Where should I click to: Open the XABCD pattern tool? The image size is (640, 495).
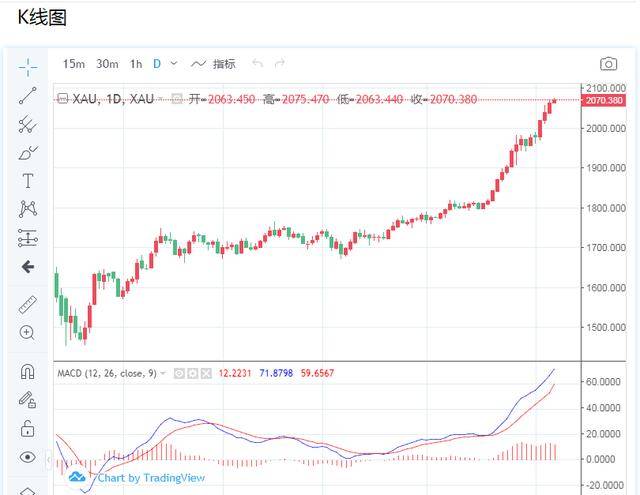click(28, 209)
